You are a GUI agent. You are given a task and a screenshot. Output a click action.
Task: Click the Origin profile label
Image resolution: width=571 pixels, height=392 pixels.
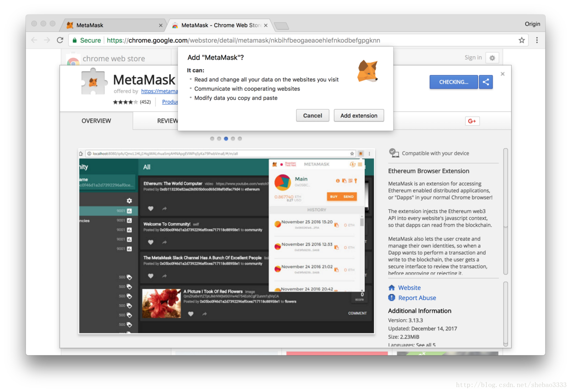(x=532, y=24)
